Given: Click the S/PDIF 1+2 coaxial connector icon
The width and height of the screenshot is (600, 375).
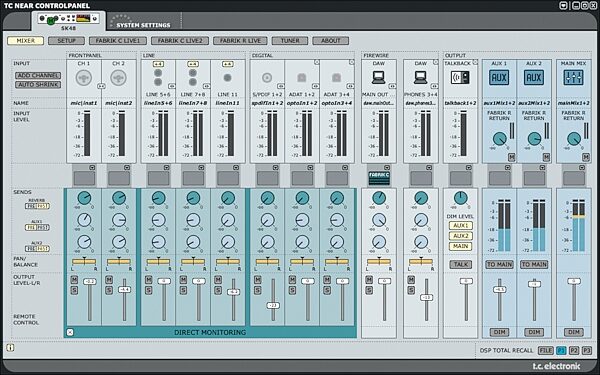Looking at the screenshot, I should click(x=267, y=78).
